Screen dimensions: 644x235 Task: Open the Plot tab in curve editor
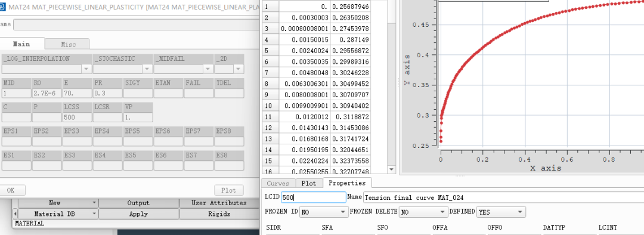click(x=308, y=183)
